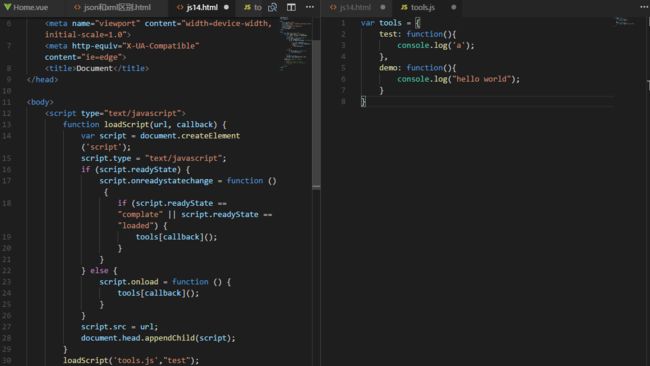Open More Actions menu of right editor group
Image resolution: width=650 pixels, height=366 pixels.
(644, 7)
